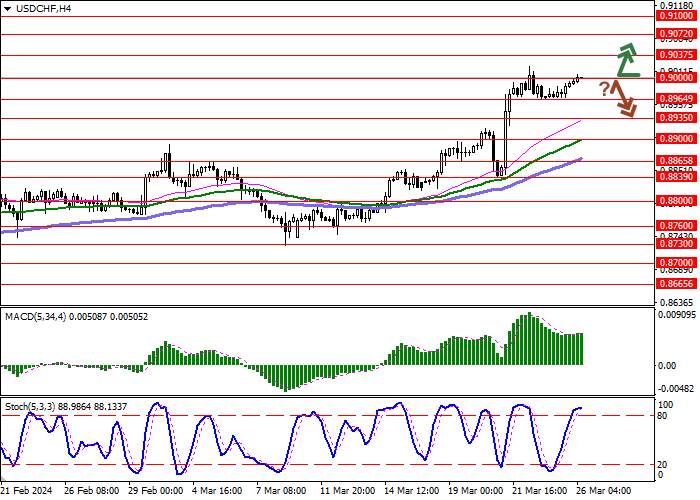Select the 0.90000 price level label
700x500 pixels.
[x=677, y=78]
